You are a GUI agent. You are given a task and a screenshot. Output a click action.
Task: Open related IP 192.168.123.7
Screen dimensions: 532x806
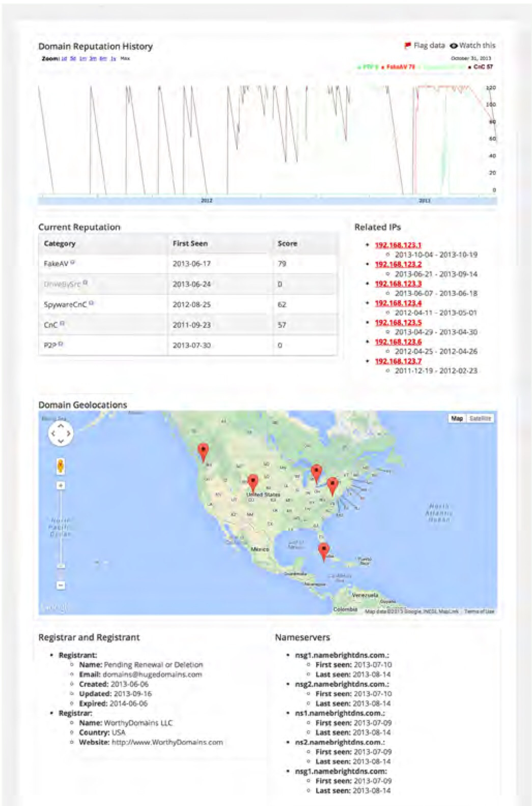tap(398, 361)
